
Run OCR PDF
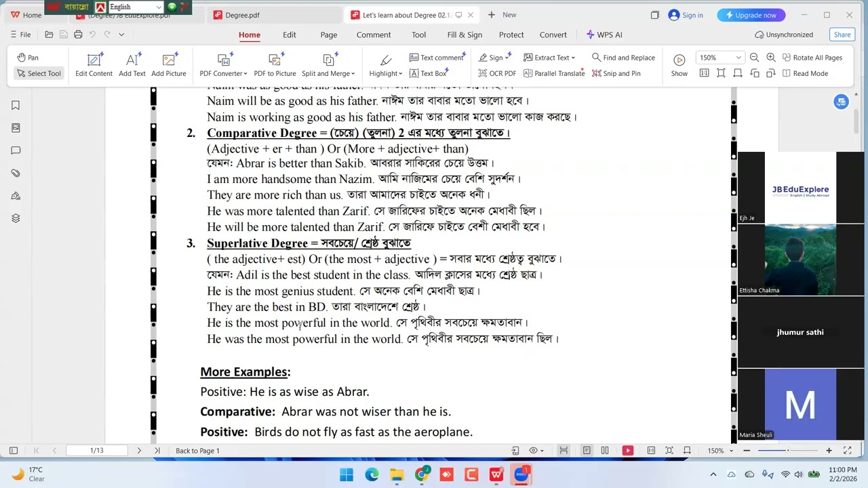(497, 73)
